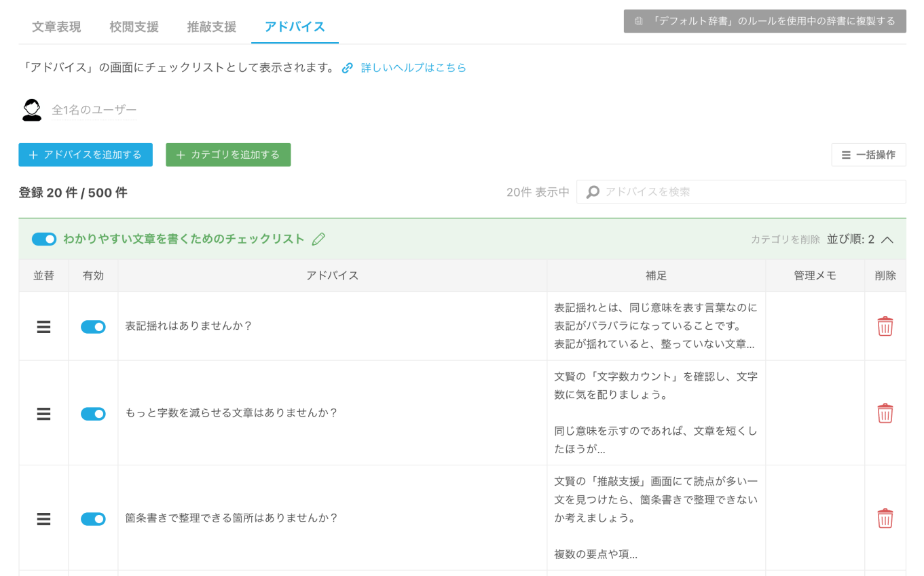Click the chain link icon beside the help link
924x576 pixels.
[348, 68]
